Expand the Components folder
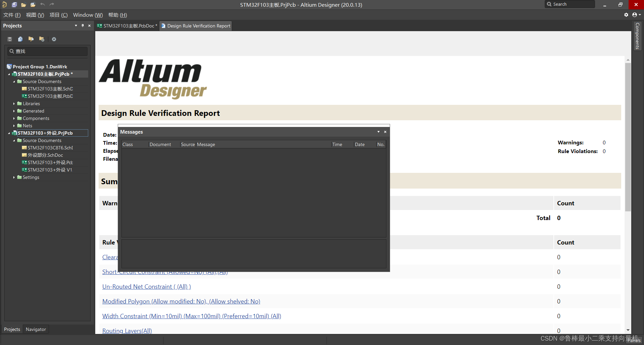Image resolution: width=644 pixels, height=345 pixels. coord(14,118)
